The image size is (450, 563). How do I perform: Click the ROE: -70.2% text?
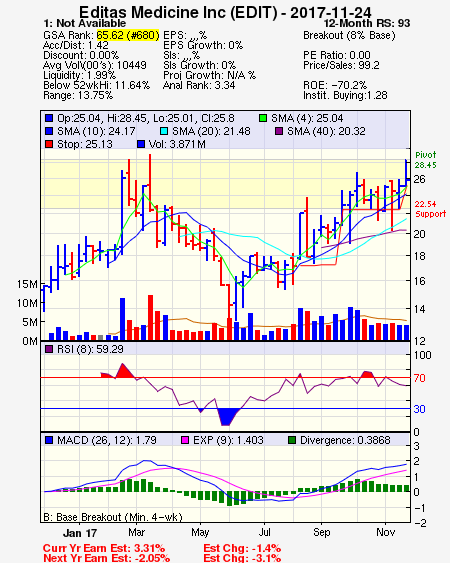tap(335, 85)
